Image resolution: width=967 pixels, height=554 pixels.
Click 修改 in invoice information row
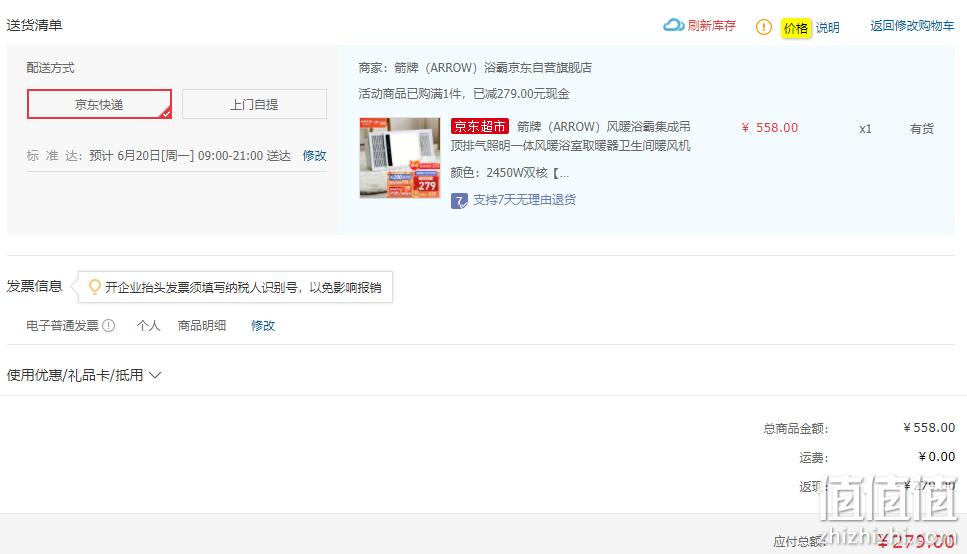tap(263, 326)
